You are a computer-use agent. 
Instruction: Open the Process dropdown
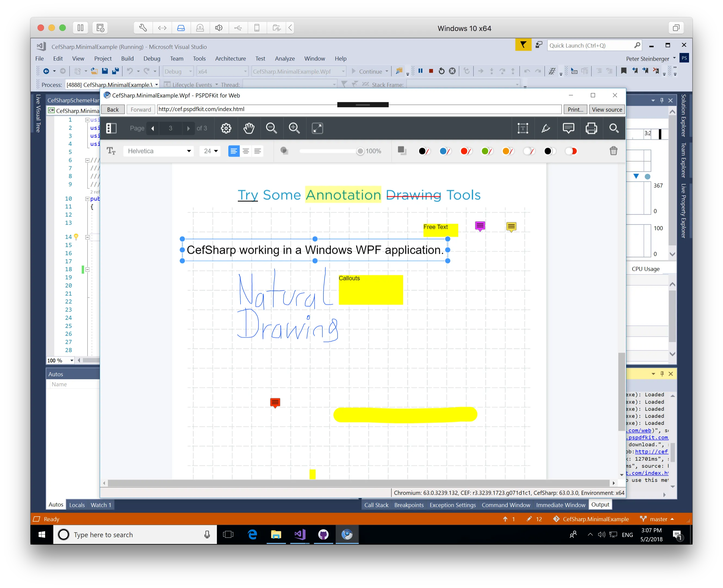click(112, 85)
